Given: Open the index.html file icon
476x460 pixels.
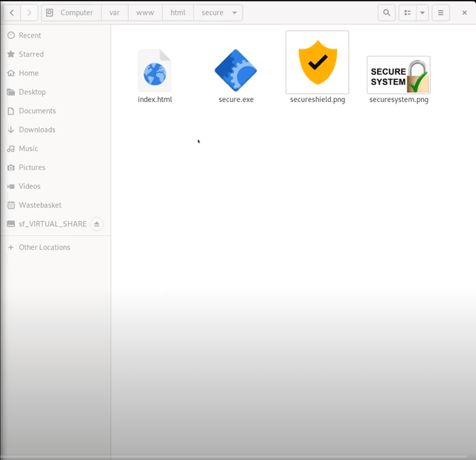Looking at the screenshot, I should pos(155,71).
